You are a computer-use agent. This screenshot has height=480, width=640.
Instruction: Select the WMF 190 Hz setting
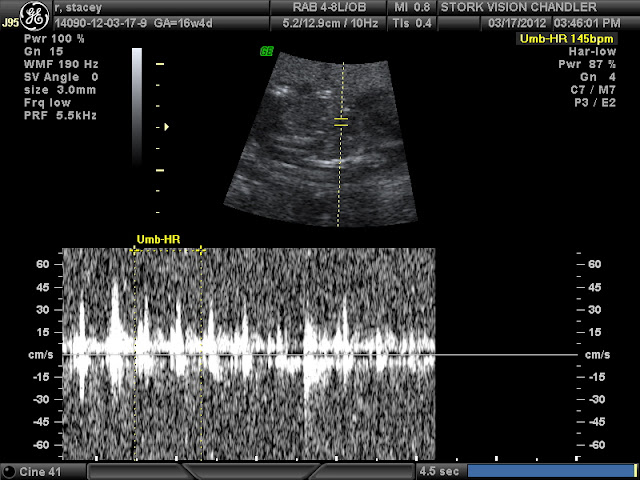61,64
